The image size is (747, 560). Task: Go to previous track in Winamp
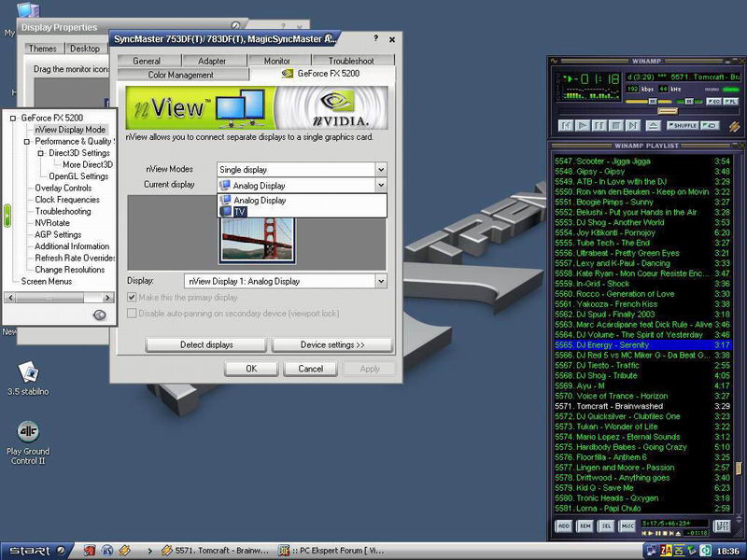[566, 125]
